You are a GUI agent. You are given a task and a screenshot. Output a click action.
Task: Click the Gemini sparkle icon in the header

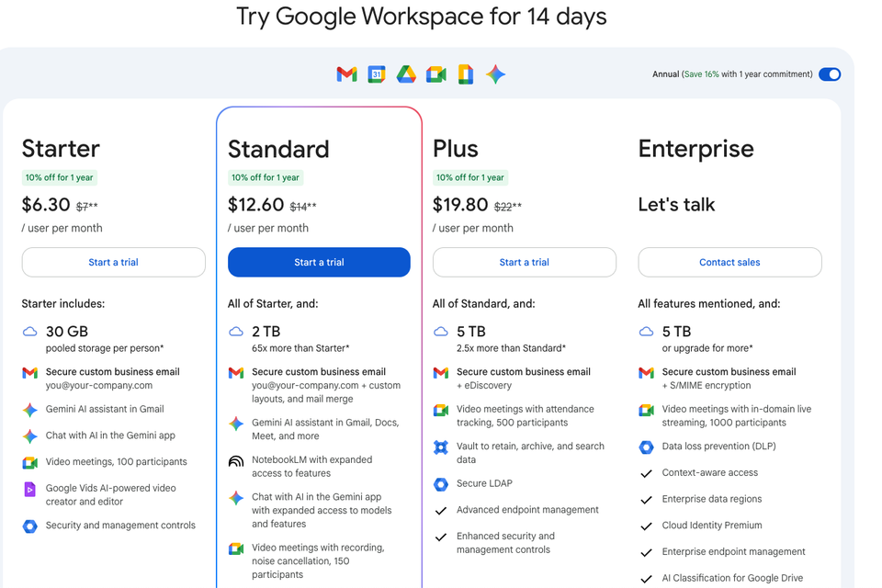[x=496, y=74]
